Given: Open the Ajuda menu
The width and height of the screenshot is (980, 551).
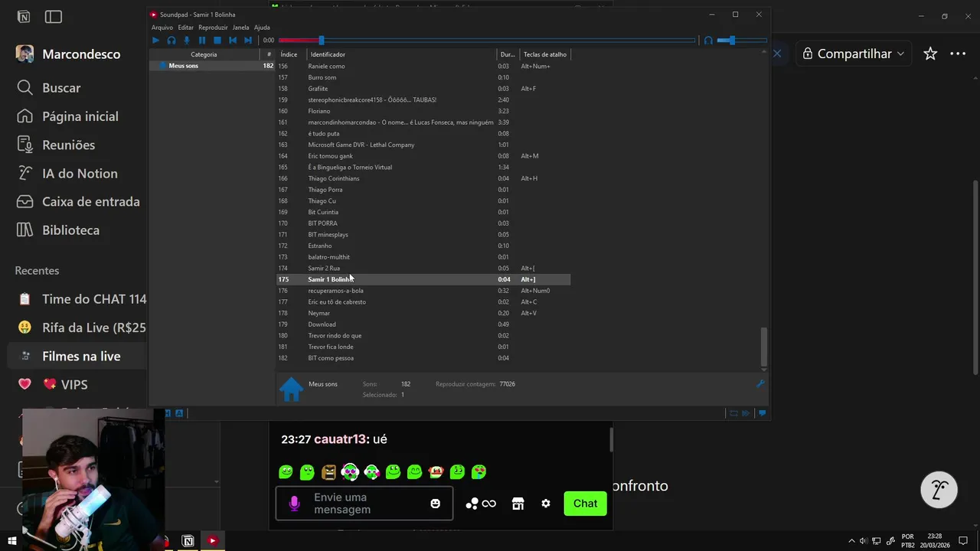Looking at the screenshot, I should tap(262, 28).
